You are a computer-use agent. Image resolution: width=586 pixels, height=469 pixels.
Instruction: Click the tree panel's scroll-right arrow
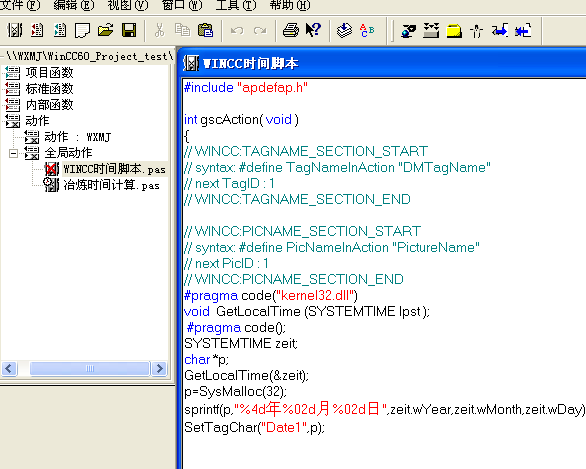point(159,368)
